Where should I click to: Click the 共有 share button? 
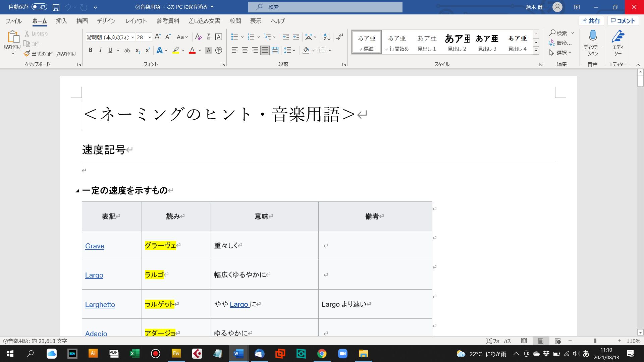point(591,21)
